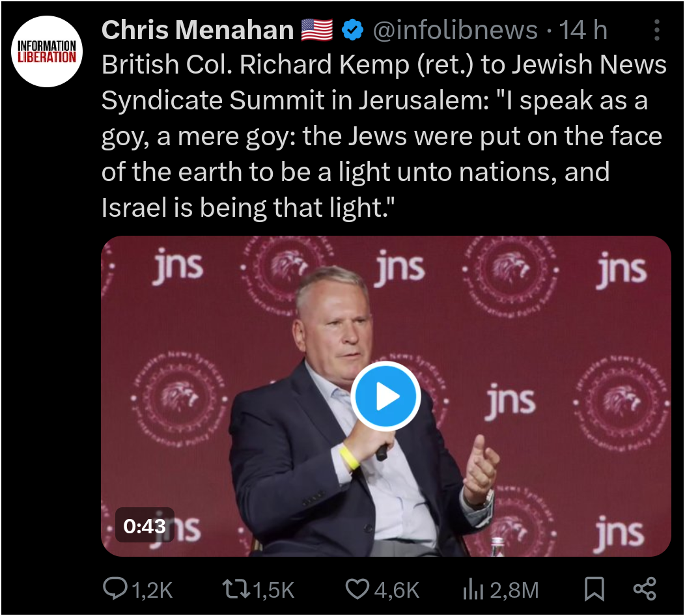
Task: Click the 1,2K replies count
Action: tap(152, 590)
